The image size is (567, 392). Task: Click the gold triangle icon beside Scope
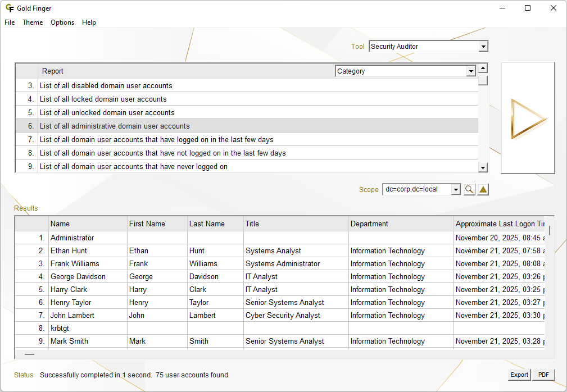(483, 189)
